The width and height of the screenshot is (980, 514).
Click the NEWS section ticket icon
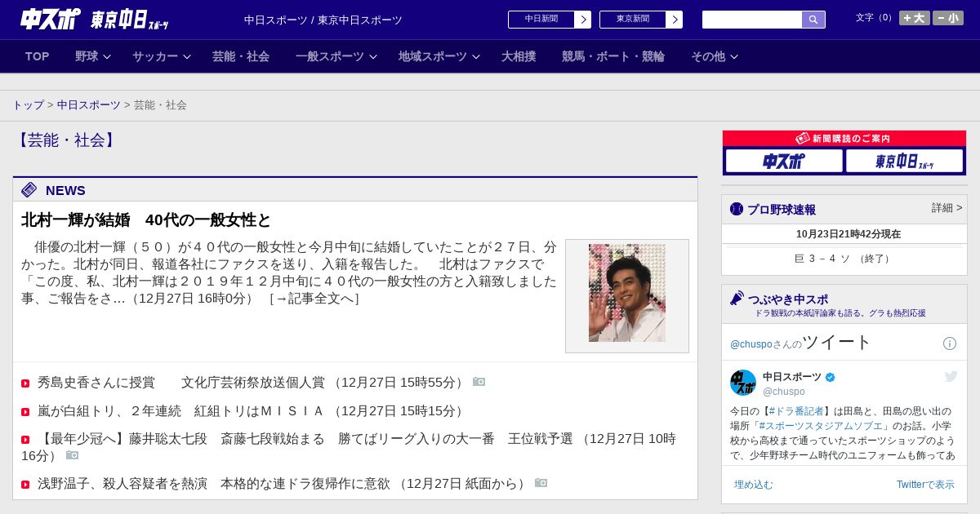click(x=29, y=190)
